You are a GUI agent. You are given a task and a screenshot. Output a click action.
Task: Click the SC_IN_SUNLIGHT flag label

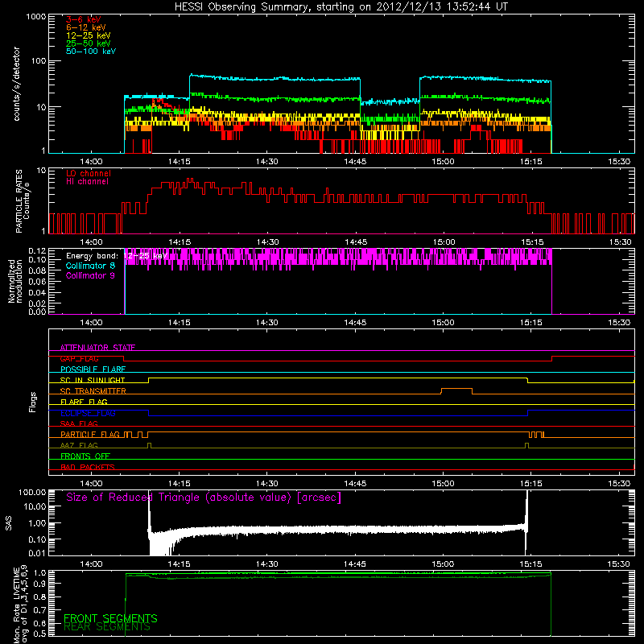[x=93, y=380]
